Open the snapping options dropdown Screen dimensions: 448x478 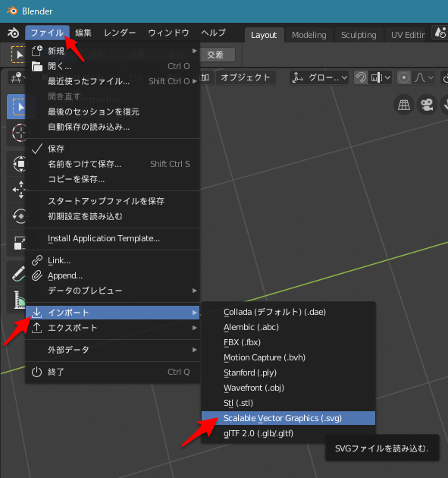tap(380, 77)
